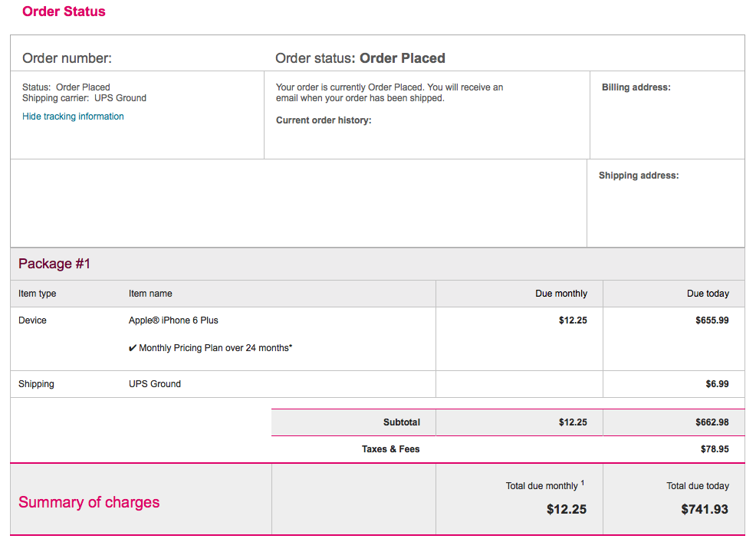
Task: Select the Current order history label
Action: pyautogui.click(x=324, y=120)
